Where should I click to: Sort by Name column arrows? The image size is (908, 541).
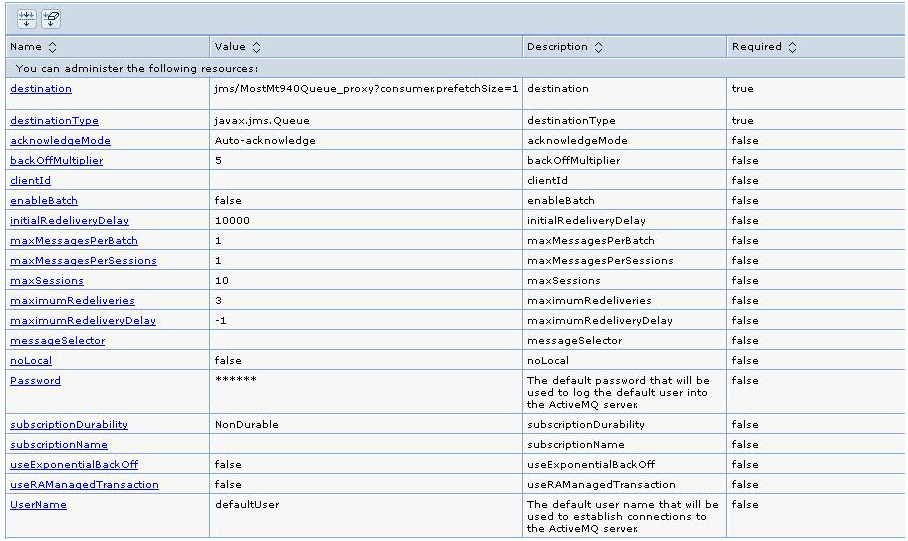(x=53, y=47)
